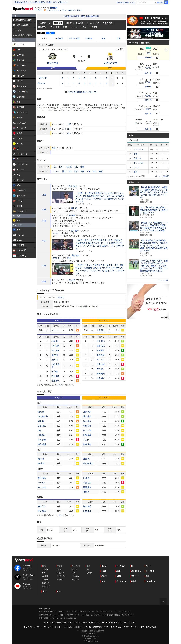Open the 出場成績 tab
The image size is (181, 644).
point(89,39)
